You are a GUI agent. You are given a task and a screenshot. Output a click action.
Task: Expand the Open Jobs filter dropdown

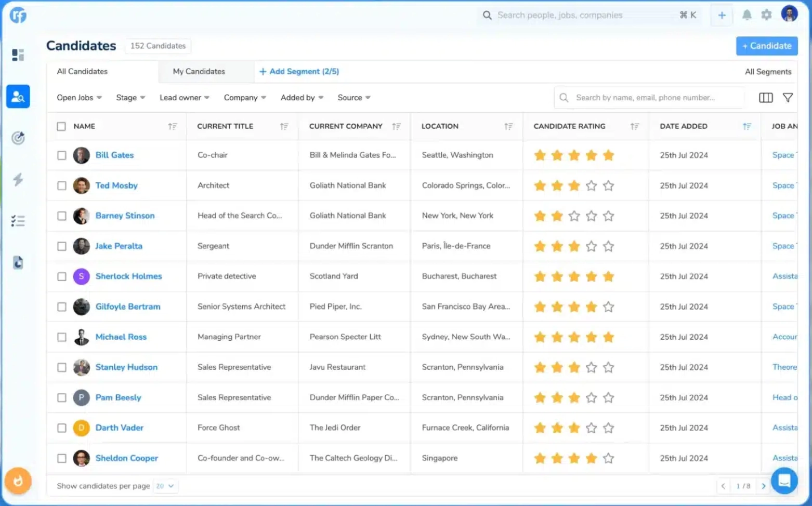pos(79,98)
